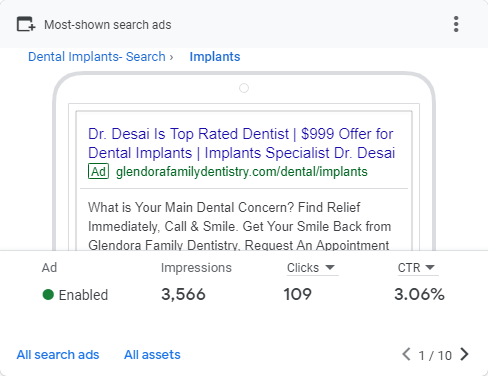Click the glendorafamilydentistry.com display URL

[242, 171]
